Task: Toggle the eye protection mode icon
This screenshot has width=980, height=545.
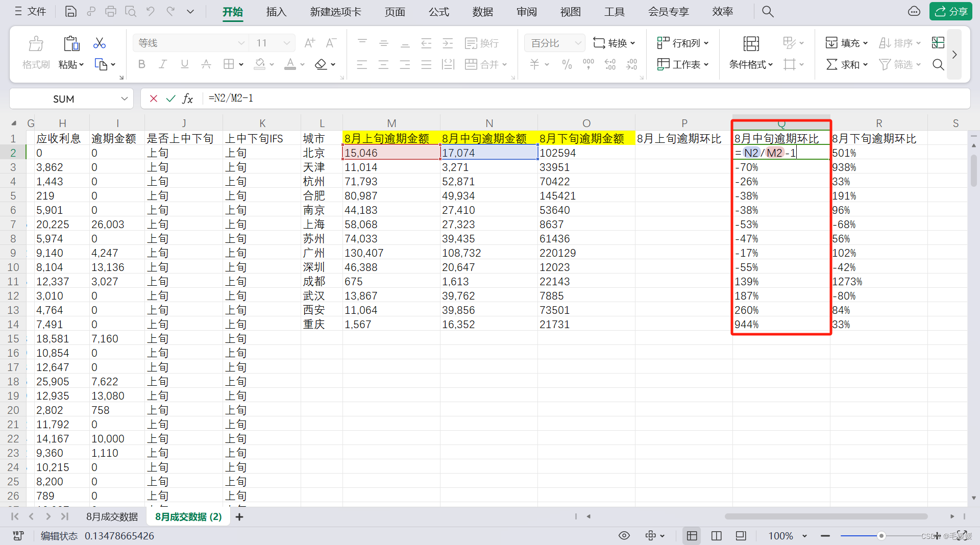Action: (624, 536)
